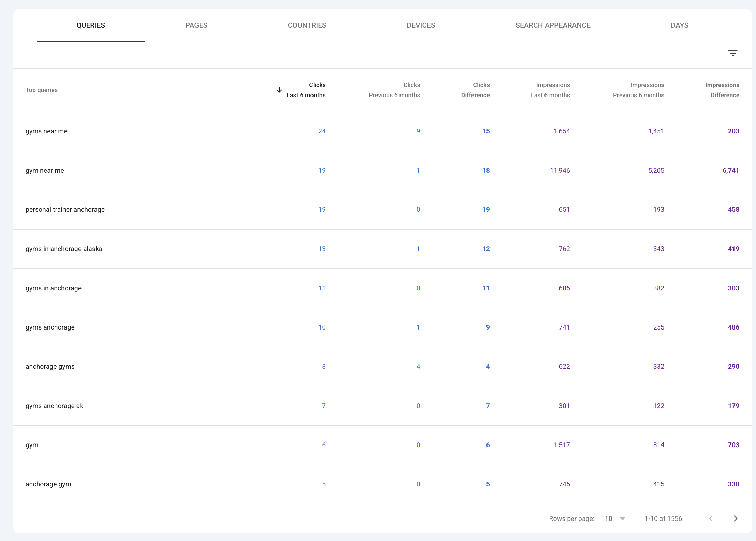Click previous clicks value 4 for anchorage gyms
756x541 pixels.
418,367
